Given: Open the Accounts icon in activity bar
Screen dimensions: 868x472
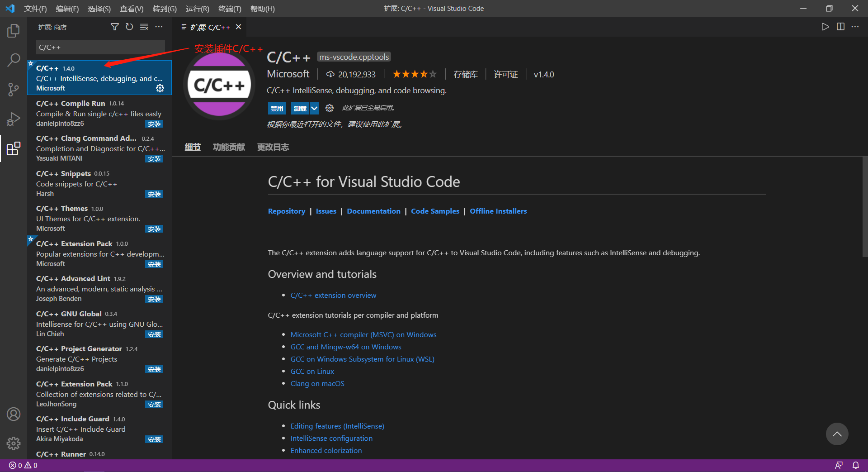Looking at the screenshot, I should (x=14, y=414).
